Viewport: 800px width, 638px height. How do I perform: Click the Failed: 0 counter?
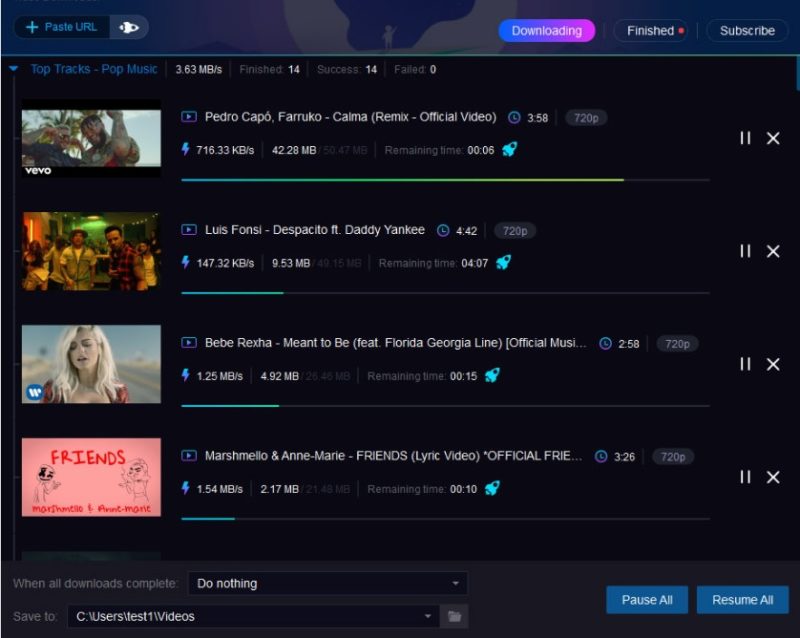coord(415,69)
